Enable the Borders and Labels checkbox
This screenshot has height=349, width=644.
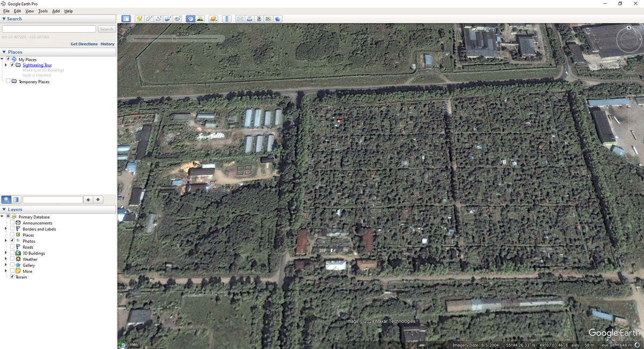[x=12, y=229]
